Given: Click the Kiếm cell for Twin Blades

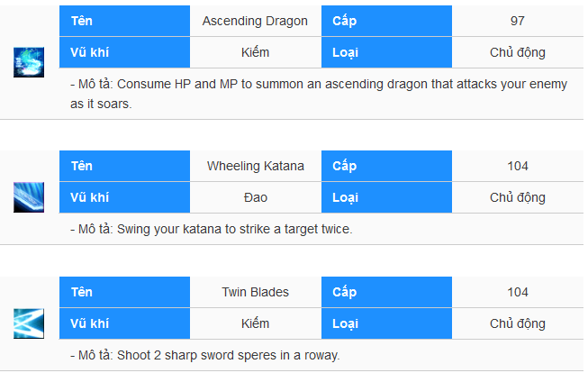Looking at the screenshot, I should click(x=256, y=323).
